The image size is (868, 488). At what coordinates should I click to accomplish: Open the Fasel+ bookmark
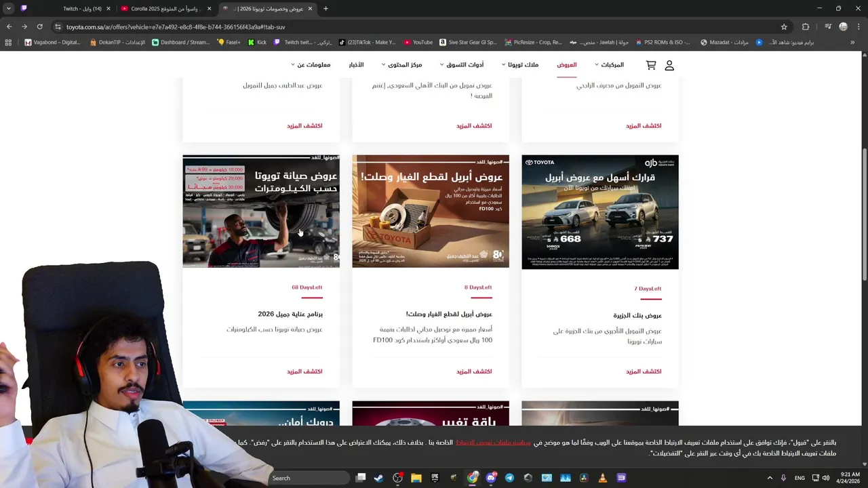pos(229,42)
